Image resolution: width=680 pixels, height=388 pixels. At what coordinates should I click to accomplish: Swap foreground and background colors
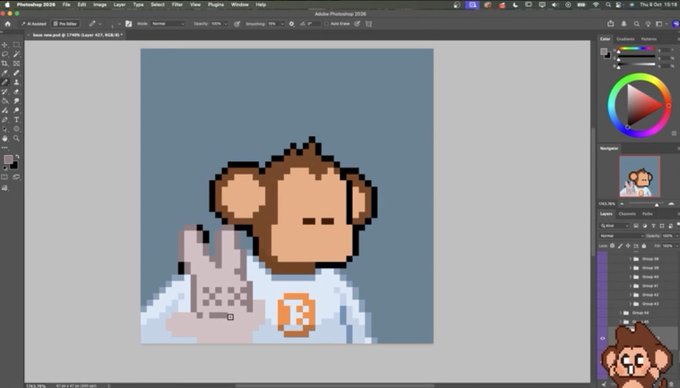point(17,157)
